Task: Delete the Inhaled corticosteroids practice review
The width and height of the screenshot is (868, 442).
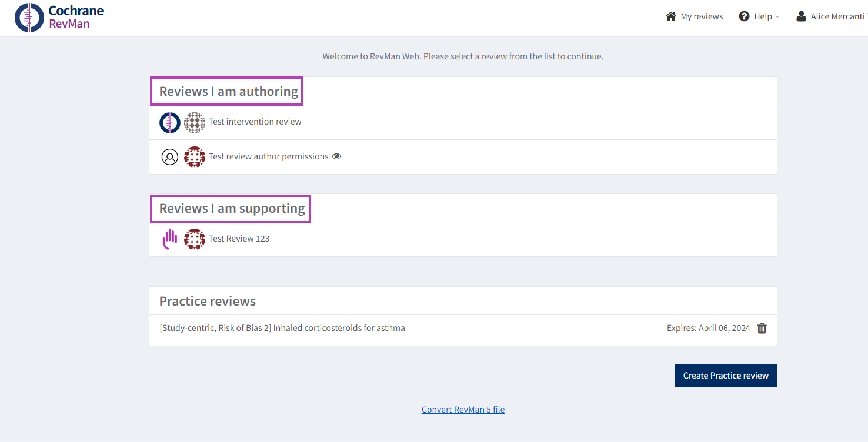Action: [762, 329]
